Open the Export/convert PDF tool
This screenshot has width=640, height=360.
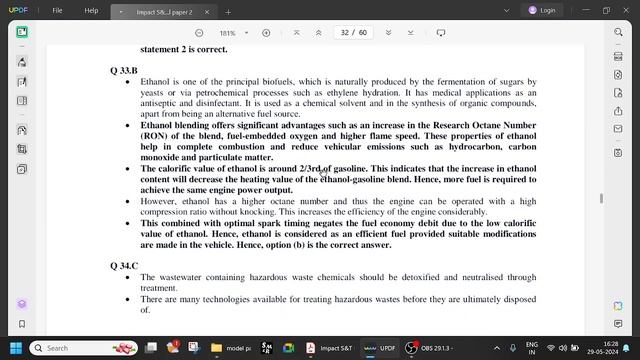[618, 75]
